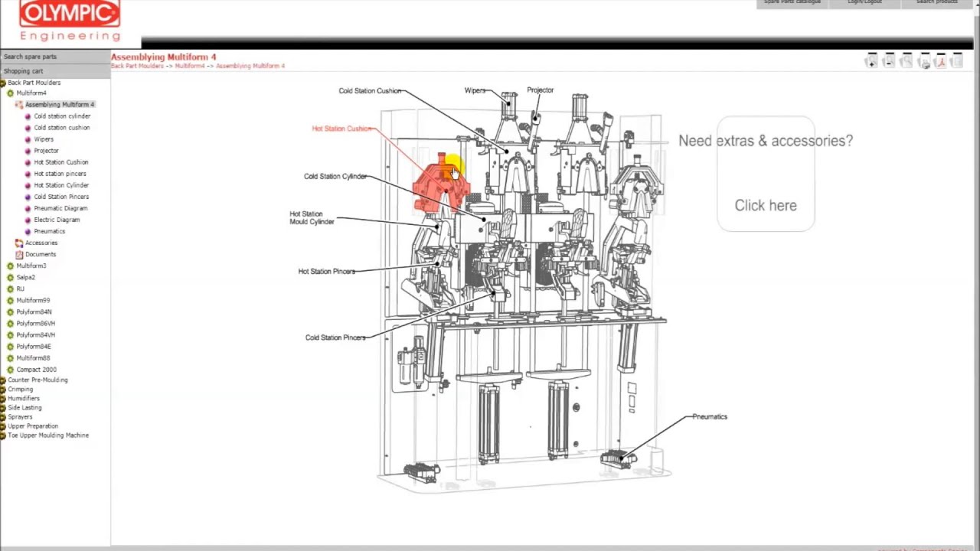Select the Side Lasting category
The width and height of the screenshot is (980, 551).
pos(24,408)
